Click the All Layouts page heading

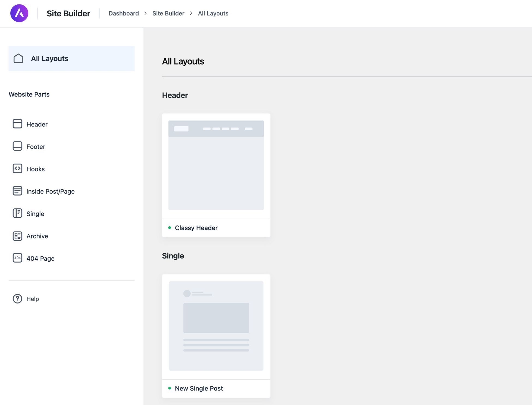pos(183,61)
